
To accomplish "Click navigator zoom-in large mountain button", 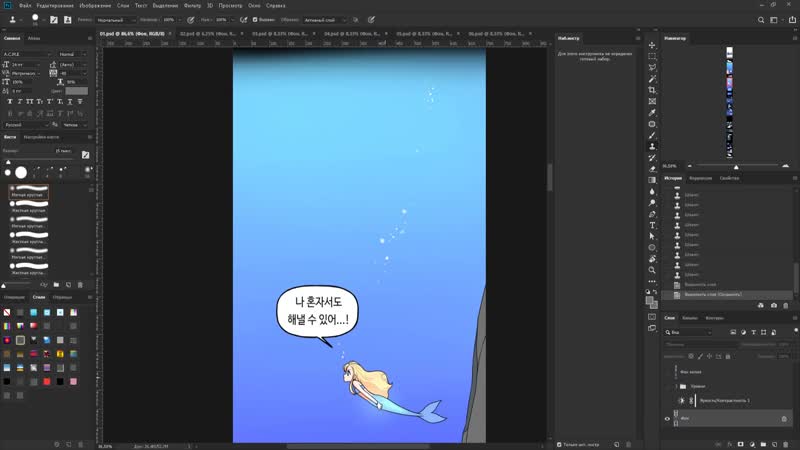I will tap(785, 166).
